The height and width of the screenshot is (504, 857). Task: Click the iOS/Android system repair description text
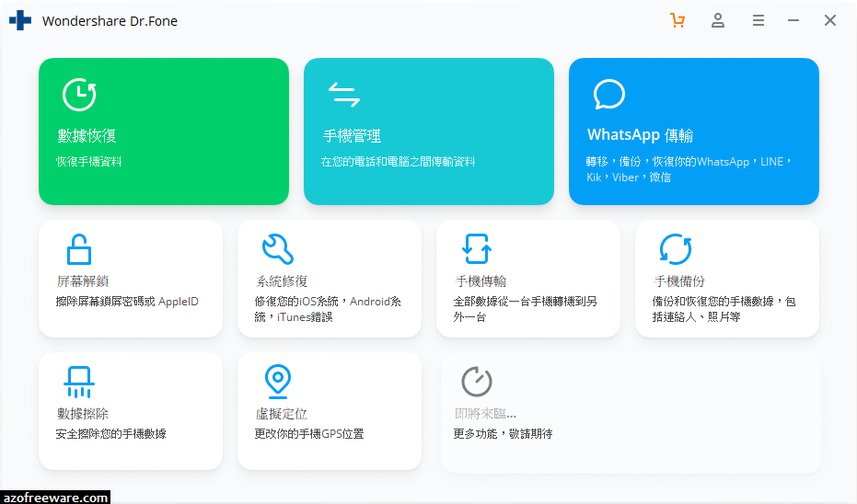(x=328, y=309)
